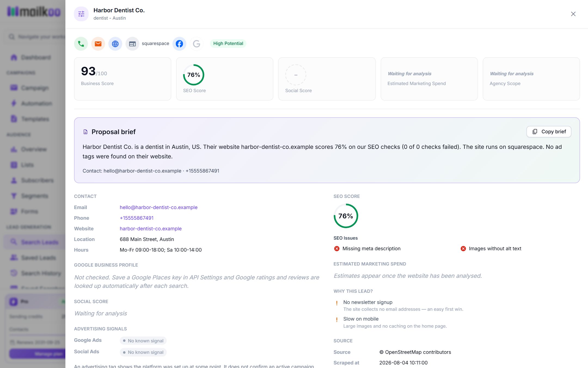Click the No newsletter signup warning icon
The width and height of the screenshot is (588, 368).
[x=337, y=303]
